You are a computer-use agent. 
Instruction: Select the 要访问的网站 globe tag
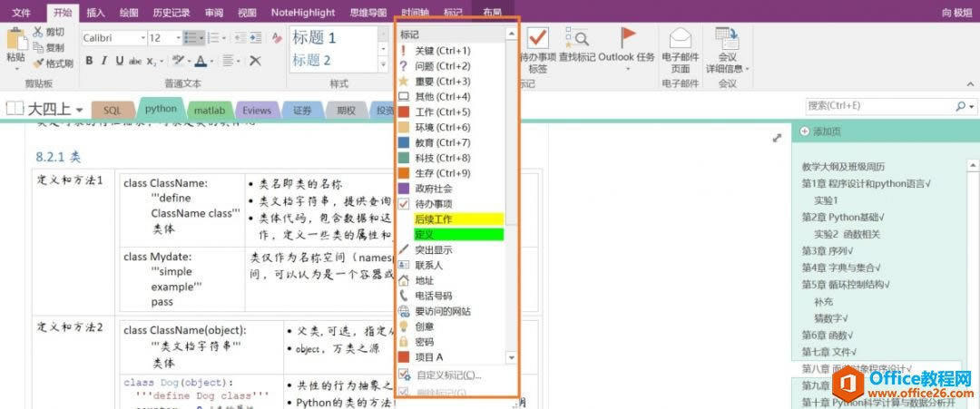[451, 311]
